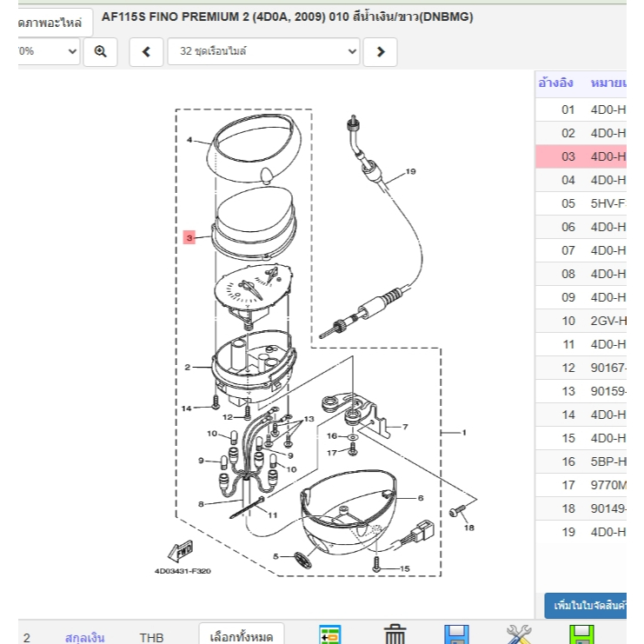
Task: Click the green list import icon
Action: pos(330,634)
